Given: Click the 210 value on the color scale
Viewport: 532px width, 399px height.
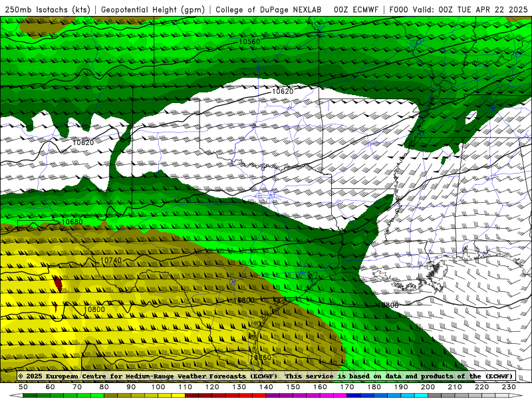Looking at the screenshot, I should pos(455,387).
